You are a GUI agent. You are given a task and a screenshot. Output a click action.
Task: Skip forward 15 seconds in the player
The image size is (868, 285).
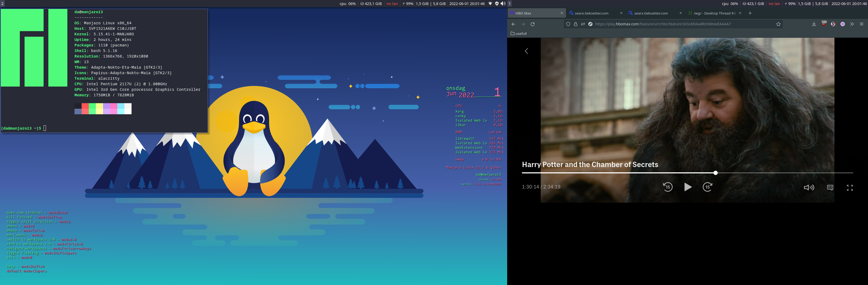707,187
